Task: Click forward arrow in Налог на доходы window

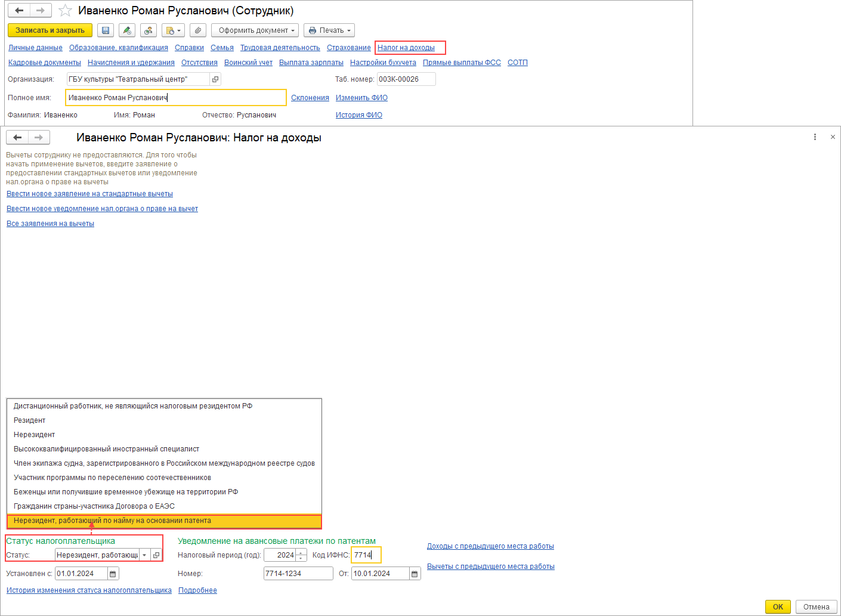Action: click(39, 138)
